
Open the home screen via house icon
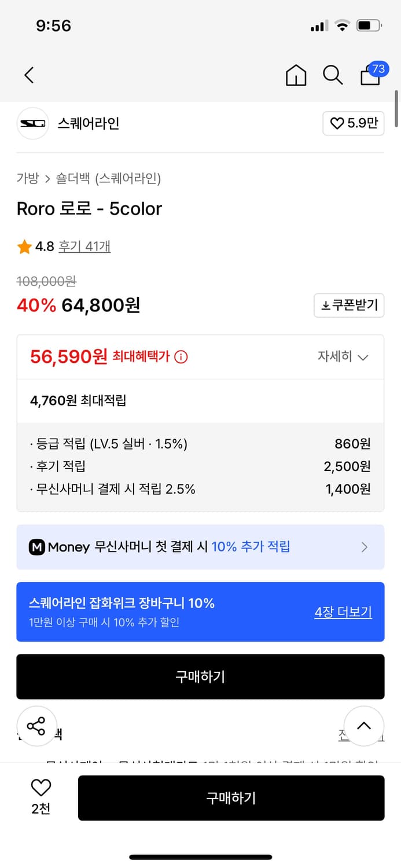[296, 75]
